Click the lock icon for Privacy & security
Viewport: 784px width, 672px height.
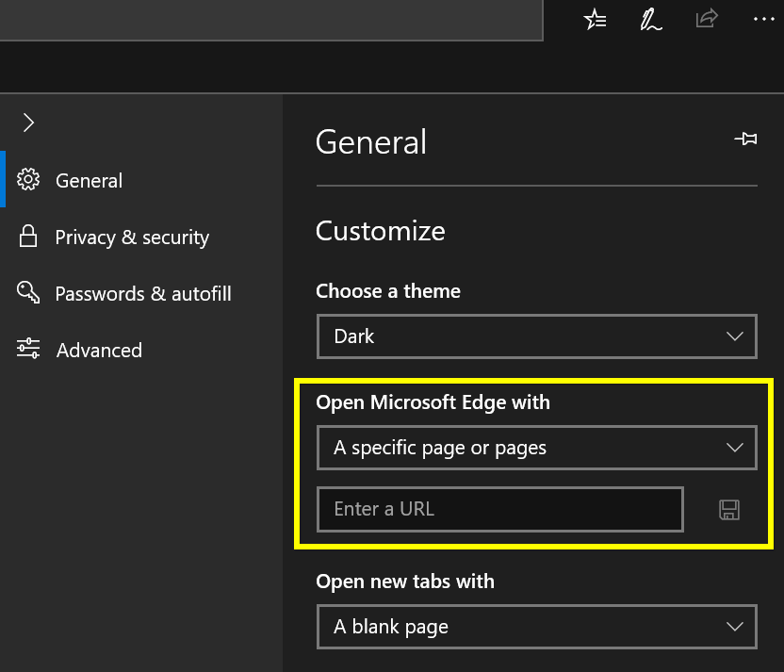pos(28,237)
